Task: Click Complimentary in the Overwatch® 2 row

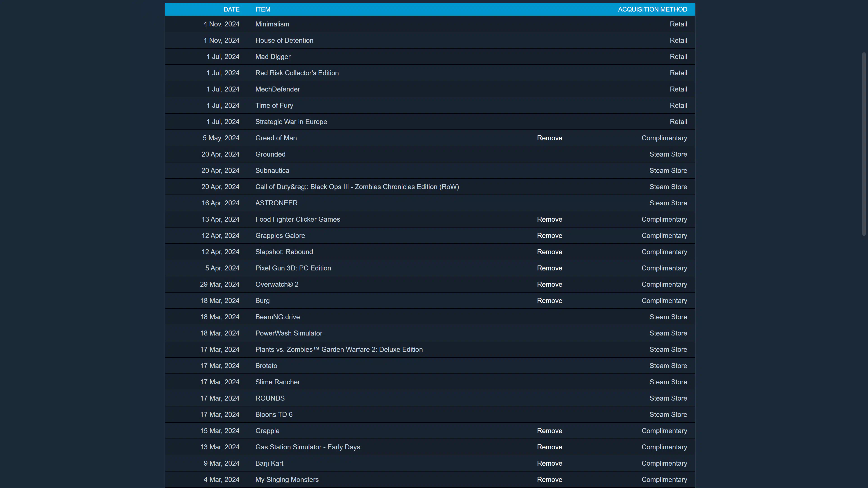Action: click(x=664, y=285)
